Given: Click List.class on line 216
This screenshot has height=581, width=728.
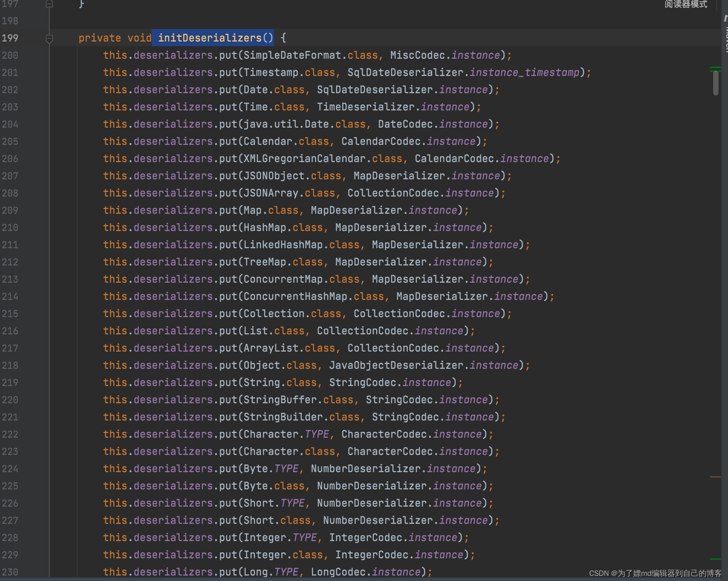Looking at the screenshot, I should tap(274, 331).
